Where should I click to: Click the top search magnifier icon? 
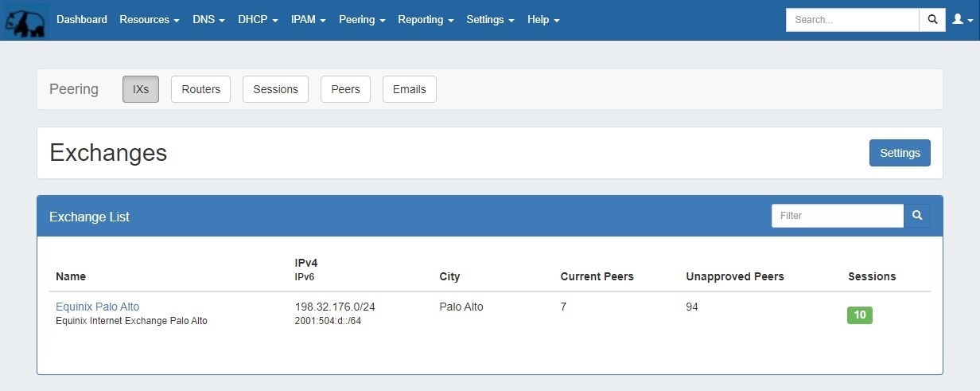[x=932, y=20]
